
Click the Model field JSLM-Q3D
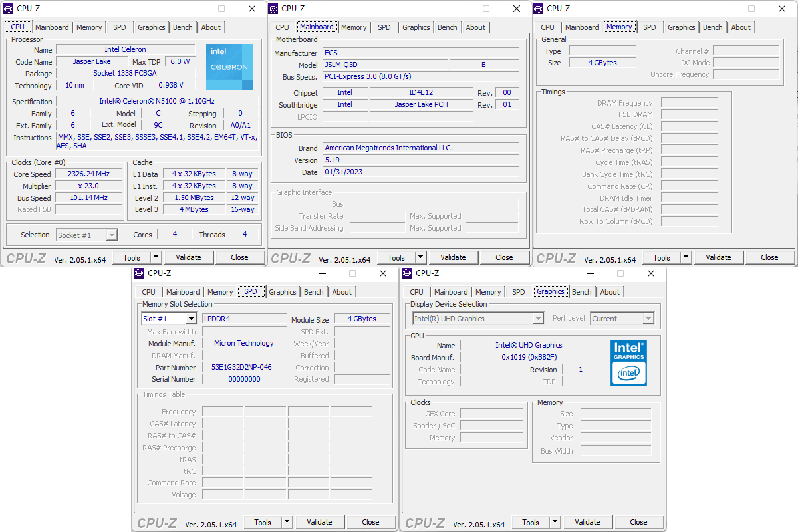coord(384,65)
